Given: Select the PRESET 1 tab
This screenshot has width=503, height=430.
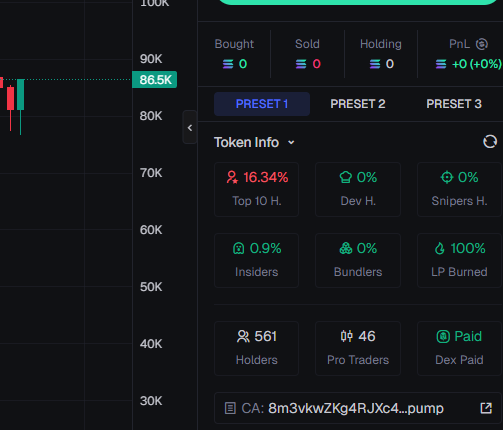Looking at the screenshot, I should click(x=262, y=104).
